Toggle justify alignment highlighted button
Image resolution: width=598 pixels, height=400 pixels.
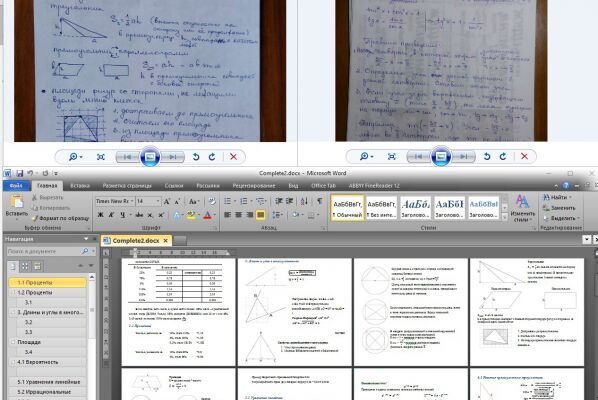coord(260,215)
